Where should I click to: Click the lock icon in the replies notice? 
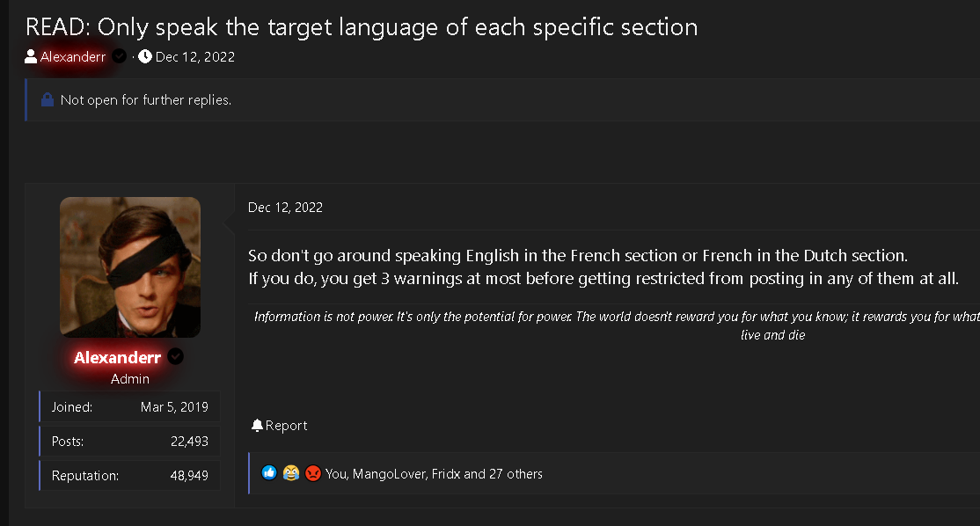pos(48,99)
